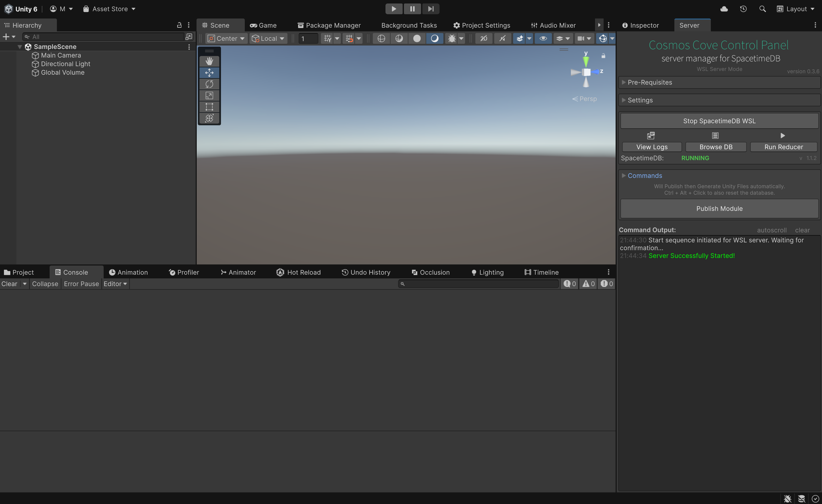Select the Hand view tool
Image resolution: width=822 pixels, height=504 pixels.
pos(209,61)
